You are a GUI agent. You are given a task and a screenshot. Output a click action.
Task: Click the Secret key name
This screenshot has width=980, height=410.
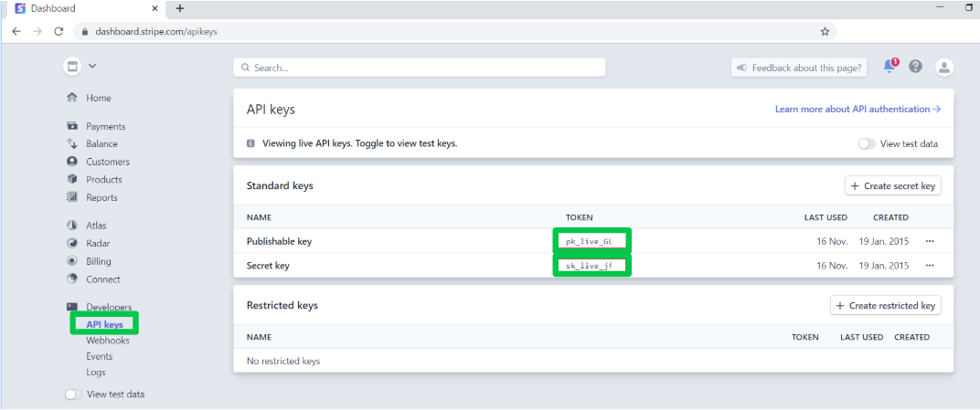[268, 265]
